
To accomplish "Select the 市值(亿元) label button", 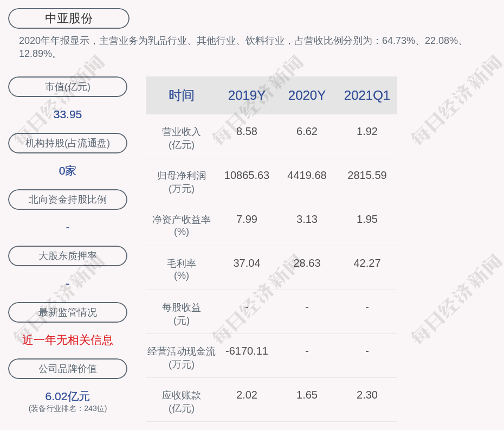I will point(68,87).
